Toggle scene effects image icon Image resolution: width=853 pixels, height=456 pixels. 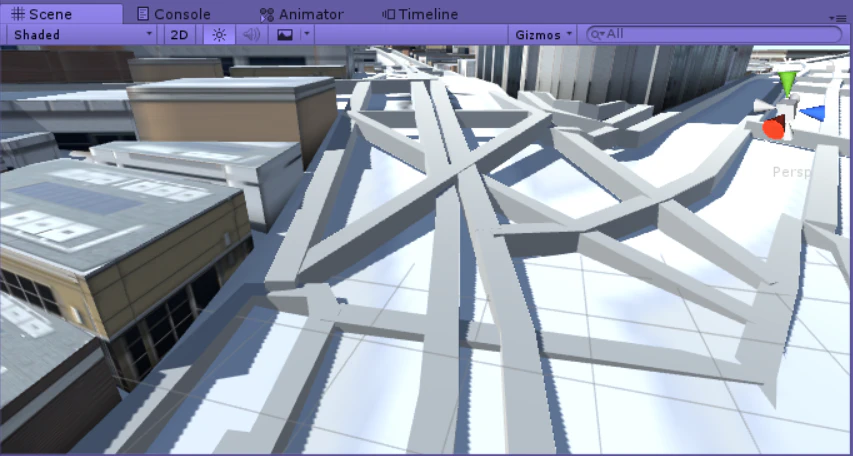[285, 35]
